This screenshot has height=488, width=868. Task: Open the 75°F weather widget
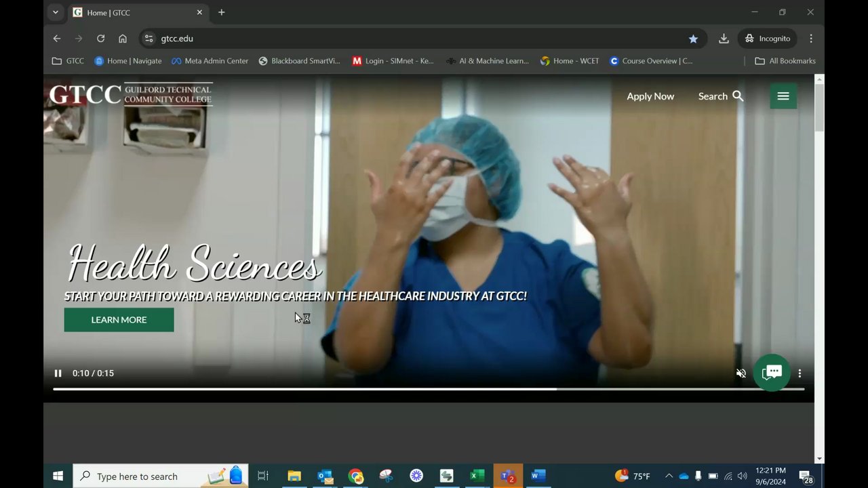[x=633, y=476]
